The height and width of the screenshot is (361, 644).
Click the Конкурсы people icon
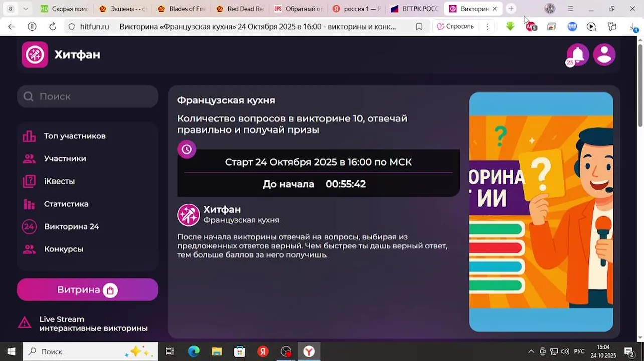29,249
